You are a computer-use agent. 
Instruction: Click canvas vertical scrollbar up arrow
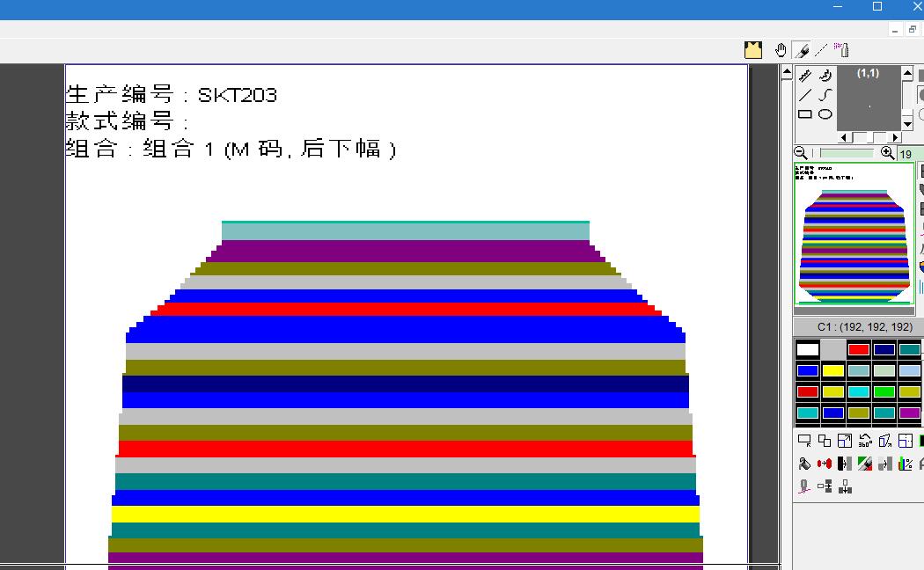point(787,73)
